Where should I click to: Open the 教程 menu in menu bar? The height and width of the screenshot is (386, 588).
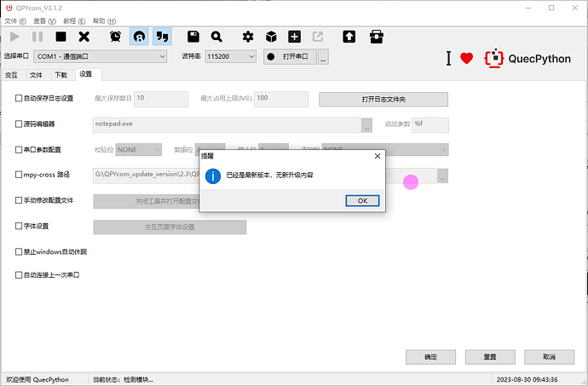coord(76,20)
